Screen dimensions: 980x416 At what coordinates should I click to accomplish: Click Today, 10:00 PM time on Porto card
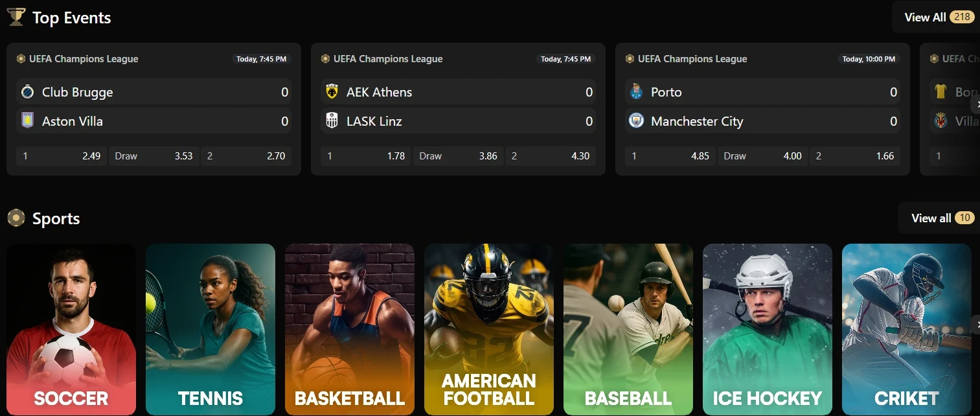pyautogui.click(x=869, y=59)
